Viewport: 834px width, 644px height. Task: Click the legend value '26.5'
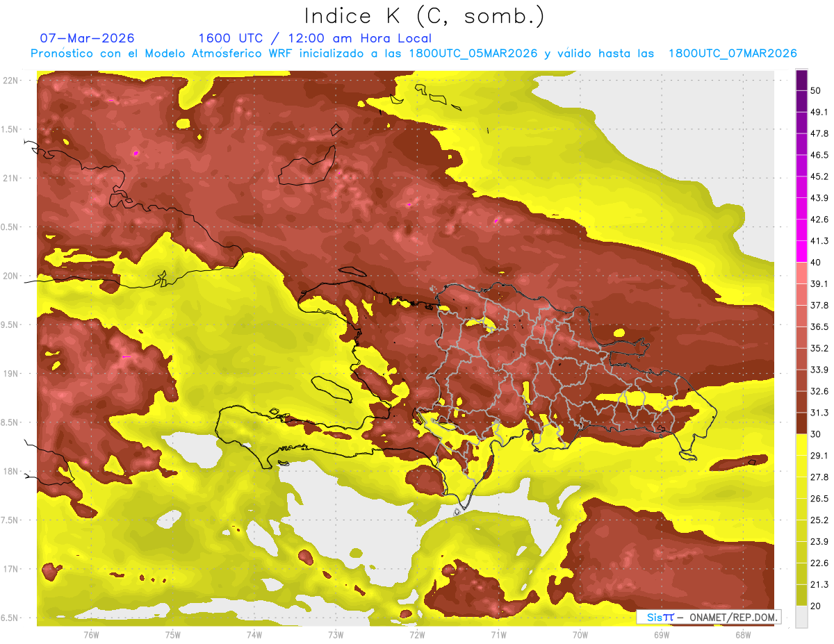click(x=819, y=499)
